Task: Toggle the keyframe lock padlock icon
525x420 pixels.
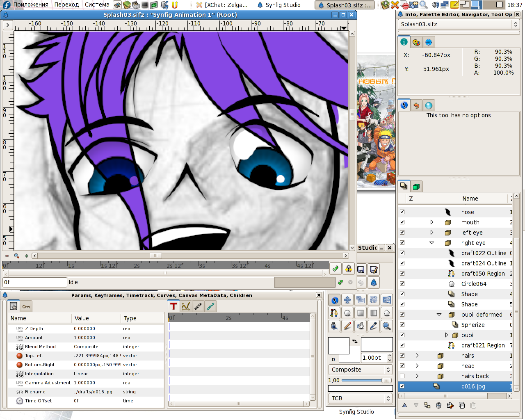Action: tap(349, 269)
